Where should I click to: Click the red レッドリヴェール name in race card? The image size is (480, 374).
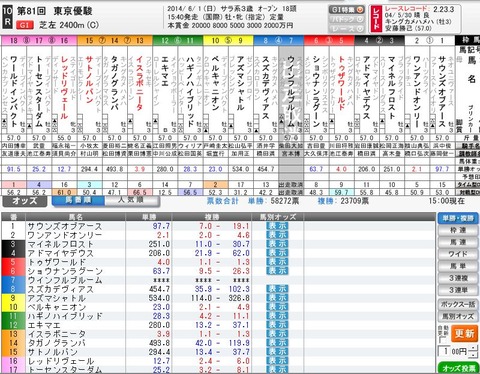[64, 87]
